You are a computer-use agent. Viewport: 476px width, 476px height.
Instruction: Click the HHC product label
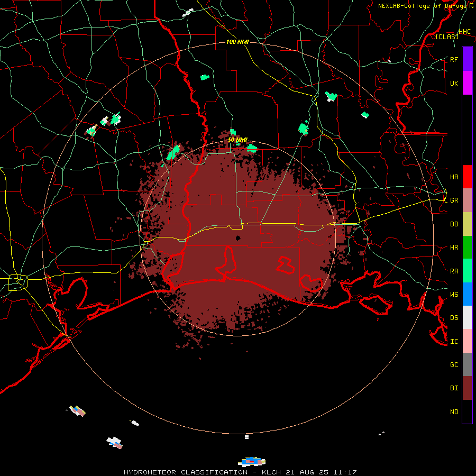coord(465,32)
